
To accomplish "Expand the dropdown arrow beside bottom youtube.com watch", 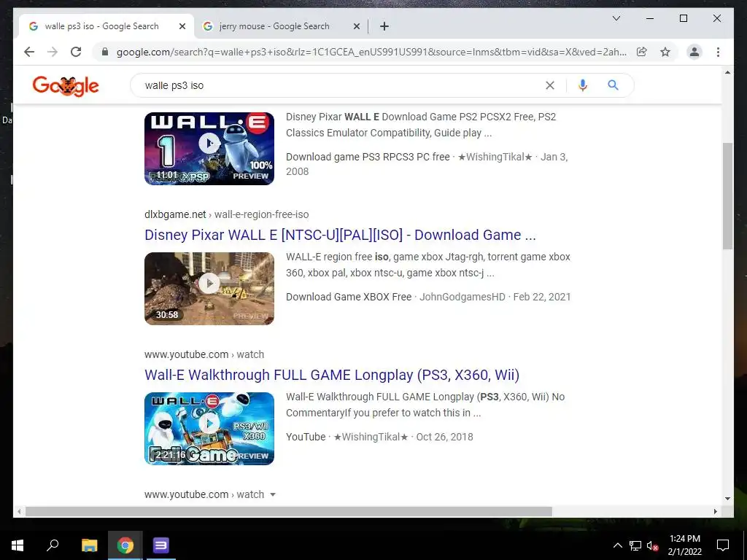I will pyautogui.click(x=273, y=495).
